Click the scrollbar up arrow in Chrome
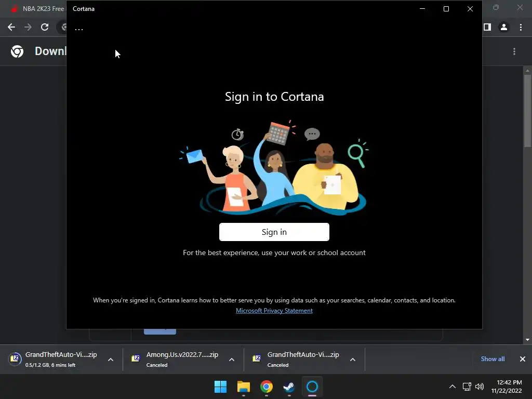 coord(527,71)
